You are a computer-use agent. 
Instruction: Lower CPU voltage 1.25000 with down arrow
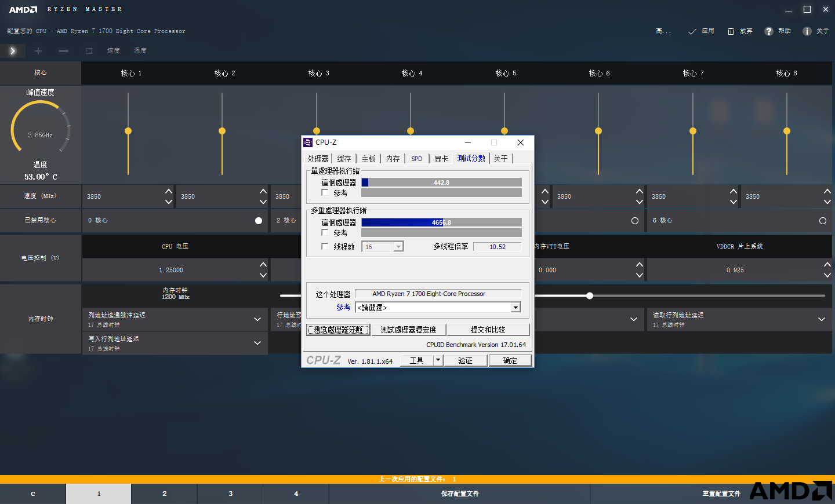tap(263, 275)
